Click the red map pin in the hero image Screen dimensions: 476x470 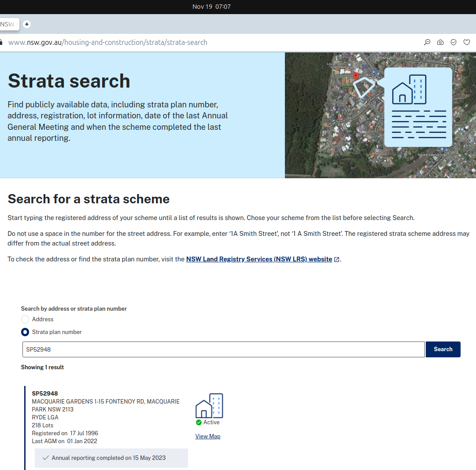(x=355, y=76)
